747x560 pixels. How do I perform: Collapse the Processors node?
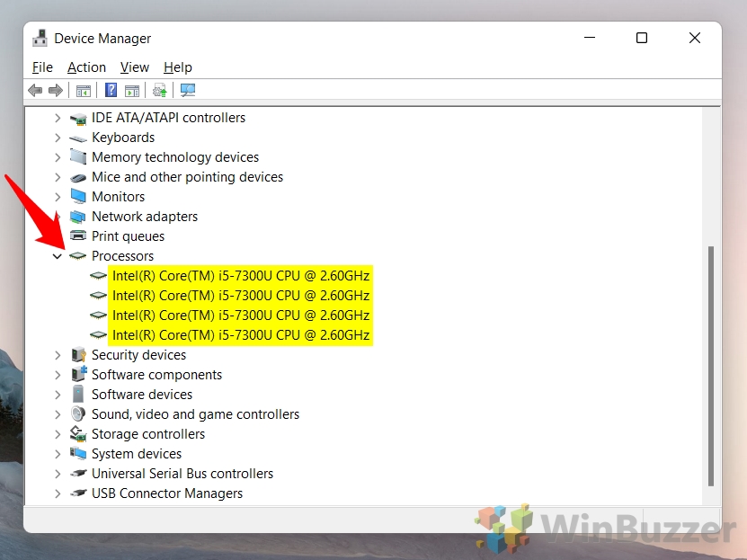(x=58, y=256)
